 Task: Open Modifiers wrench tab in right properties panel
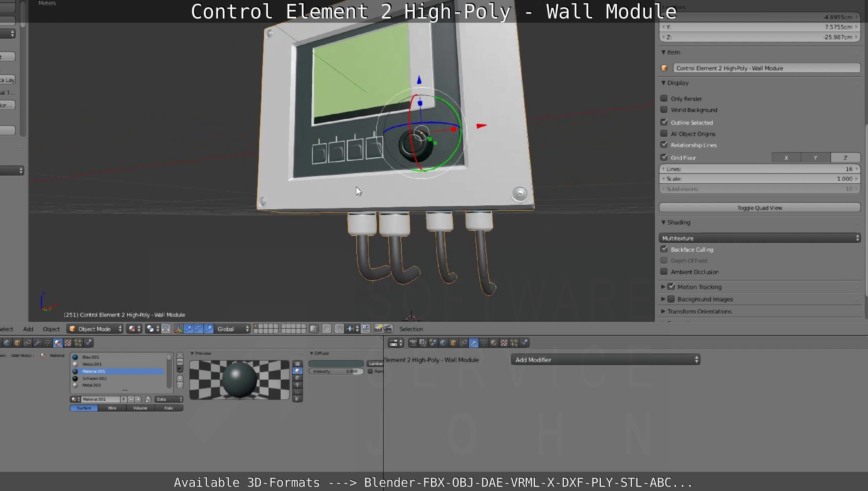[474, 343]
